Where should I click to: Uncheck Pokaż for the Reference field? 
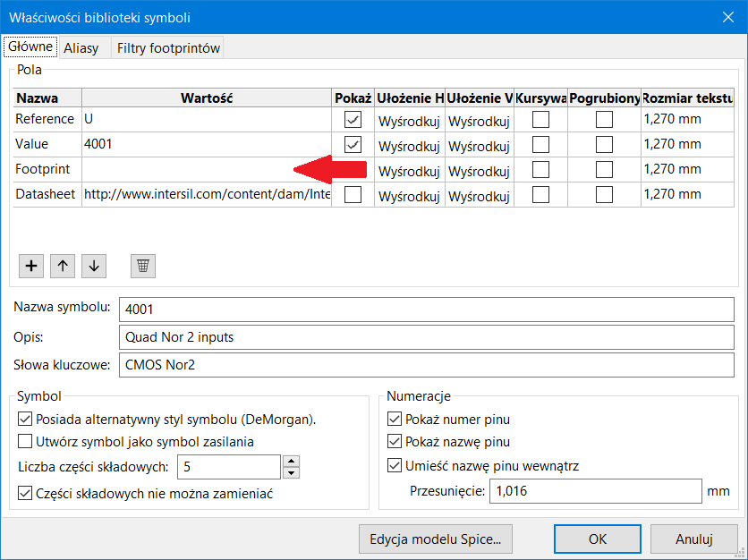click(353, 120)
